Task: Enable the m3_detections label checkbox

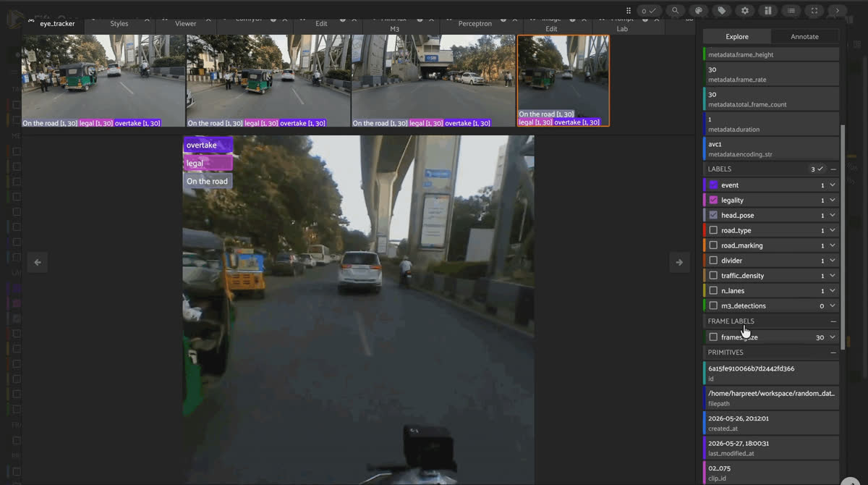Action: [713, 306]
